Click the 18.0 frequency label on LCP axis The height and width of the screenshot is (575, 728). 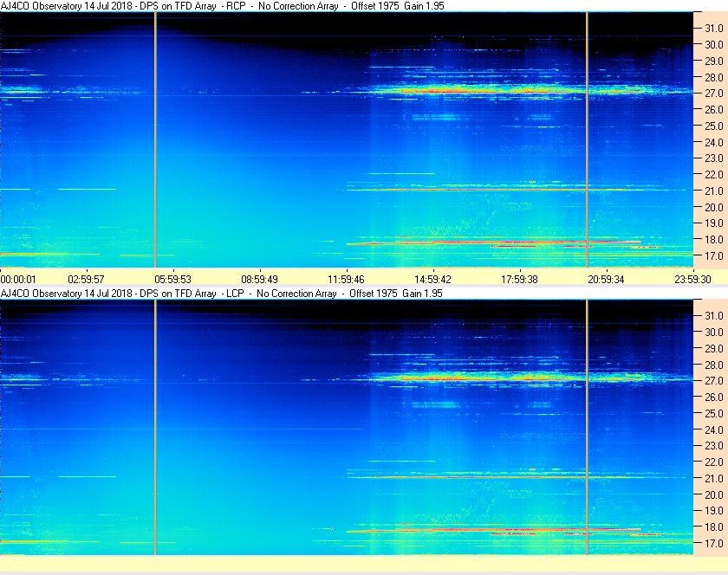tap(713, 527)
